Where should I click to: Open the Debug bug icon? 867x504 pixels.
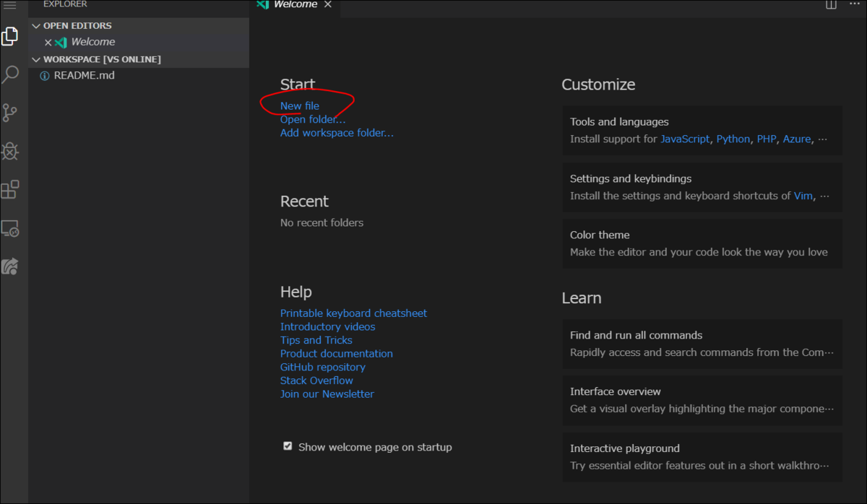(x=10, y=151)
